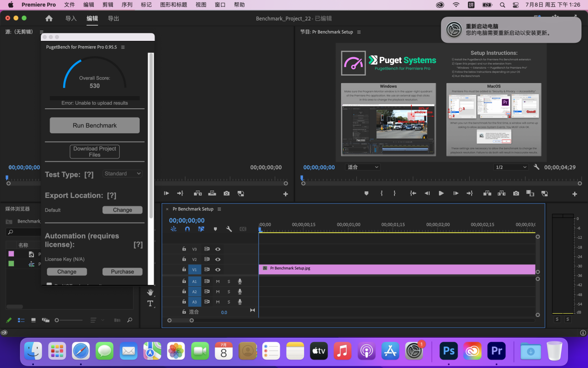Step back one frame in Program monitor
588x368 pixels.
pos(427,193)
